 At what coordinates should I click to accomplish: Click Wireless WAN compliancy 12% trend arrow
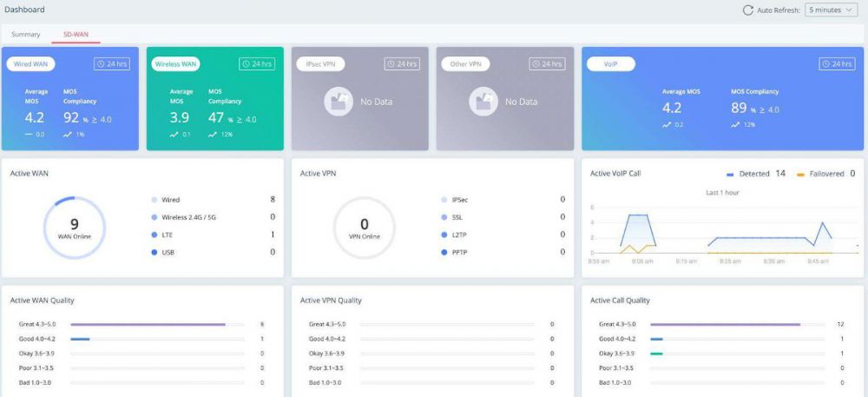point(213,135)
